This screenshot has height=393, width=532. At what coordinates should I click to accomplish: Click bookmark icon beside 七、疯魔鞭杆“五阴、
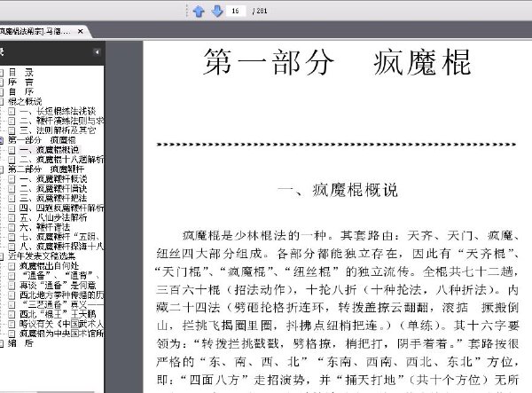[x=12, y=237]
